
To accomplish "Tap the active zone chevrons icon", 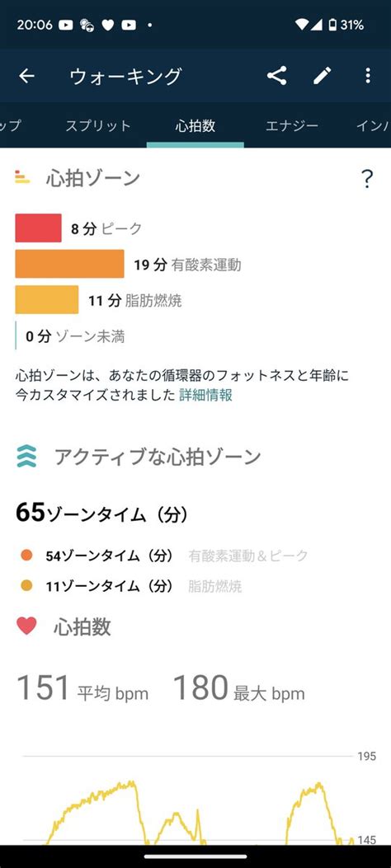I will [26, 456].
